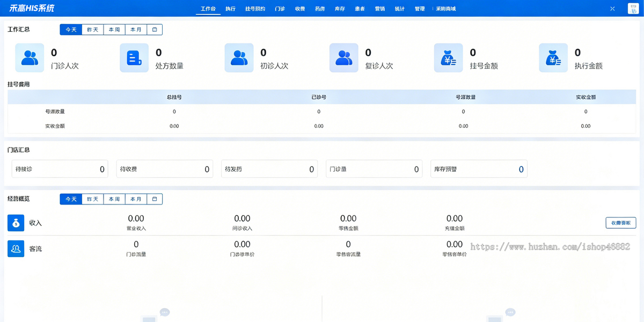
Task: Open the 患者 menu
Action: (x=360, y=9)
